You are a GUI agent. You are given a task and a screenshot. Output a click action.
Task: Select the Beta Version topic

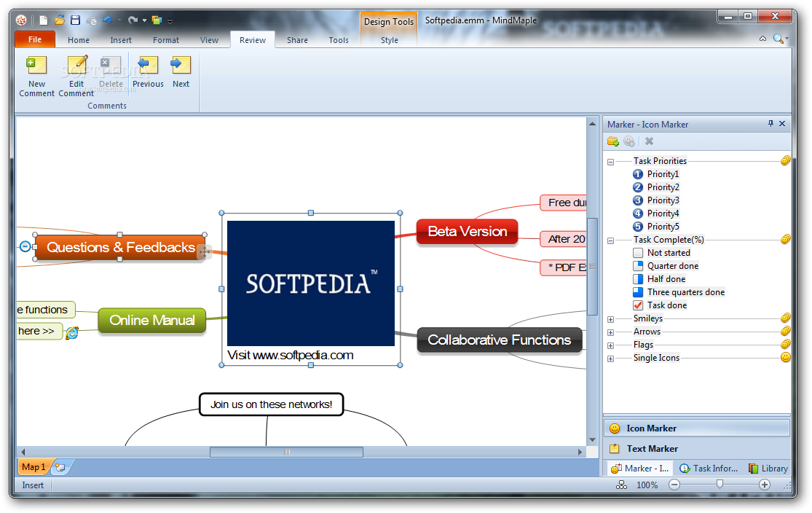467,231
